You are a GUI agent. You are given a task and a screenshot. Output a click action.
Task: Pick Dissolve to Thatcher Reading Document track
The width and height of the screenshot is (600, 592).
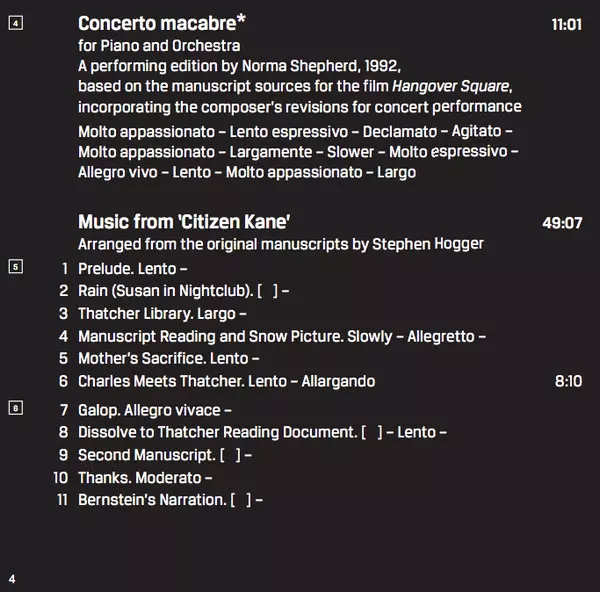click(x=262, y=432)
